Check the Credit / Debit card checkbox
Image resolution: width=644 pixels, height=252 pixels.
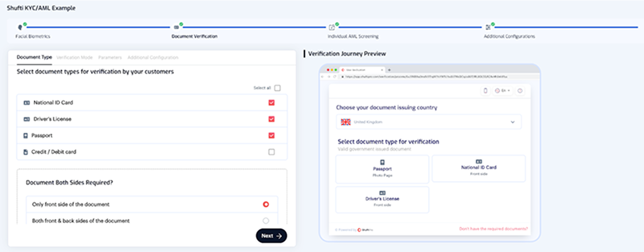click(272, 152)
